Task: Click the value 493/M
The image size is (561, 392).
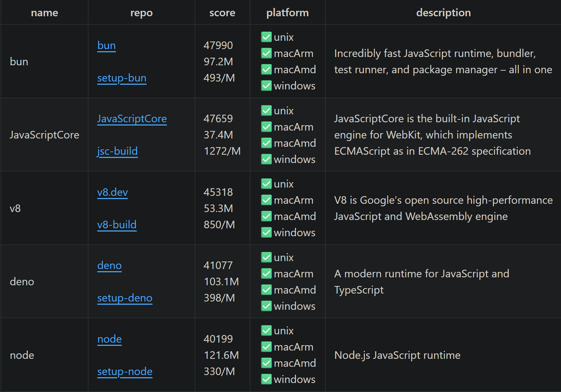Action: point(219,78)
